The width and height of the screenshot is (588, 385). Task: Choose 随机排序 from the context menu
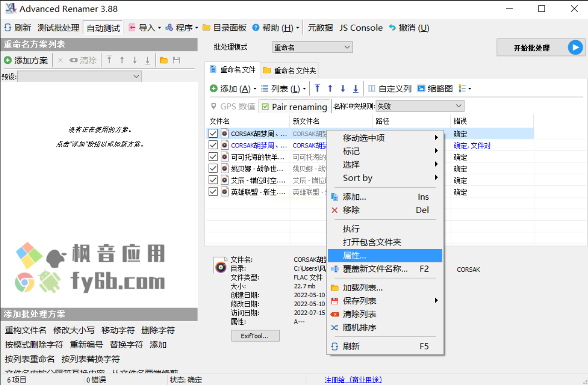pos(360,328)
